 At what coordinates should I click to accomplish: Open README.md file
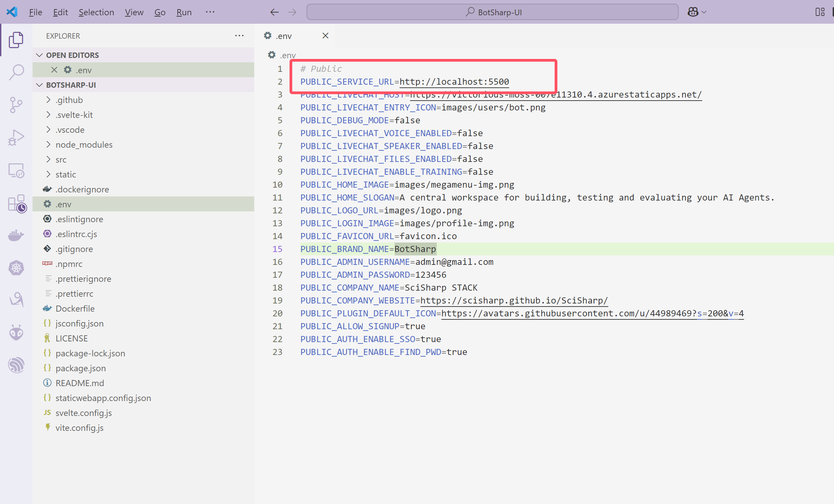click(x=143, y=383)
